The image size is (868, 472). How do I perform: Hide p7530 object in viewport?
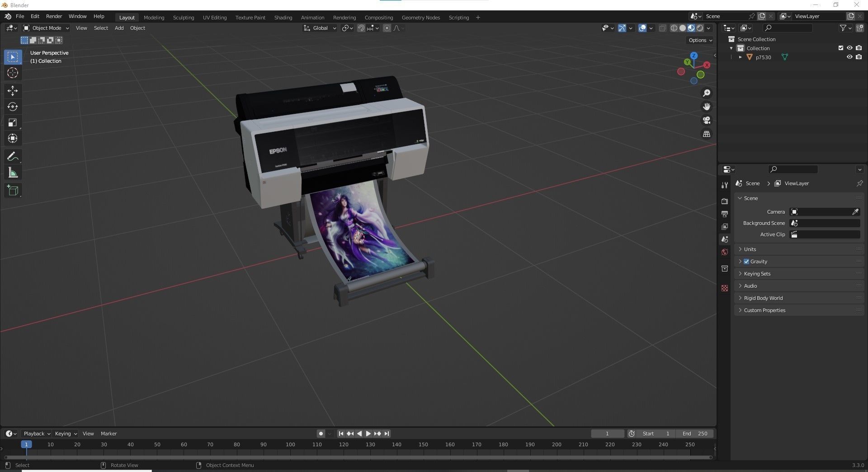(849, 57)
